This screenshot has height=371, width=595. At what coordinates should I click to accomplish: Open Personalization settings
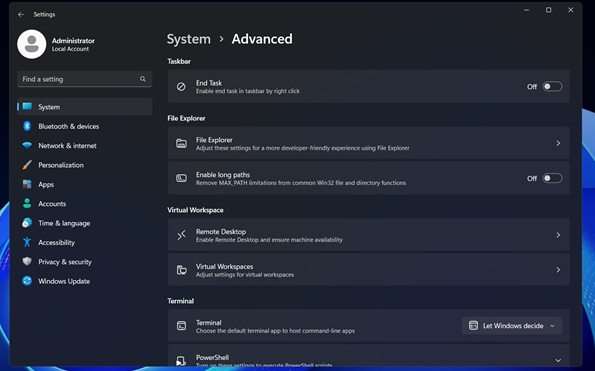tap(85, 165)
